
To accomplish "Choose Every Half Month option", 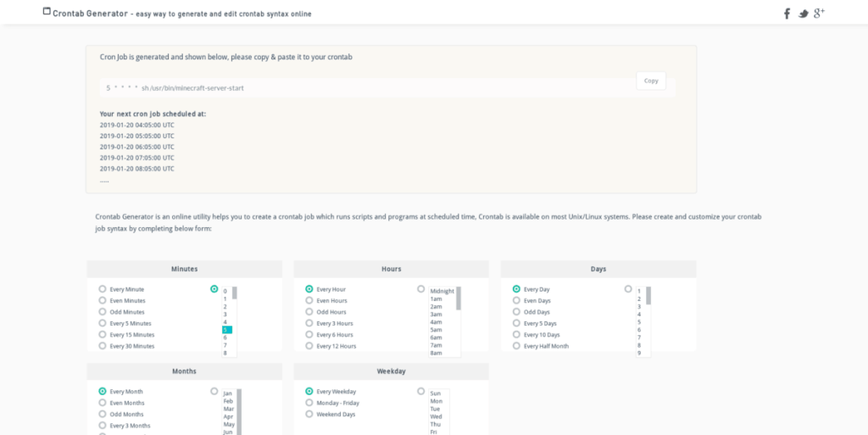I will [x=516, y=346].
